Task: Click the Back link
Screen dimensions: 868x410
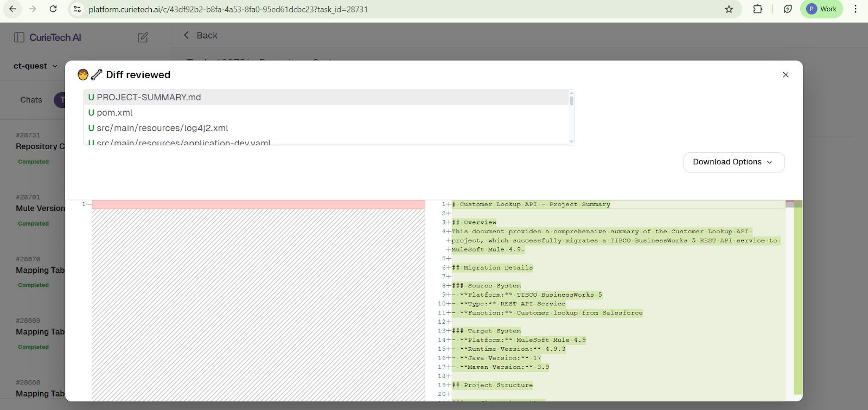Action: tap(200, 35)
